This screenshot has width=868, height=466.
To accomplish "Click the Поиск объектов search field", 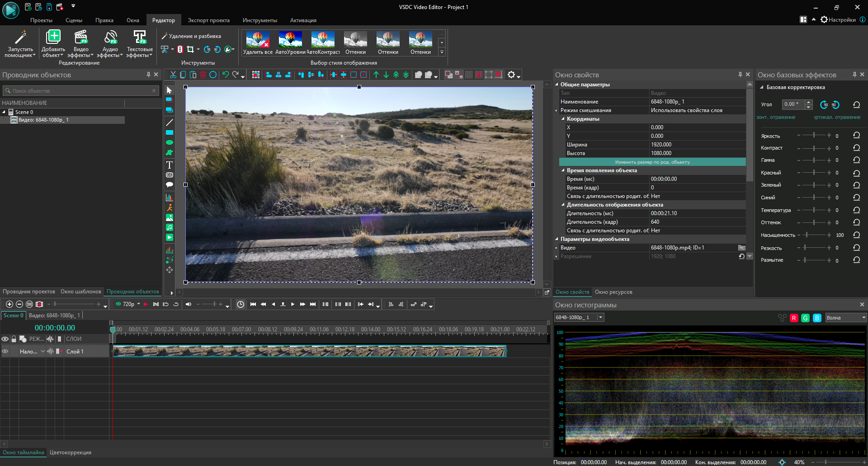I will [81, 91].
